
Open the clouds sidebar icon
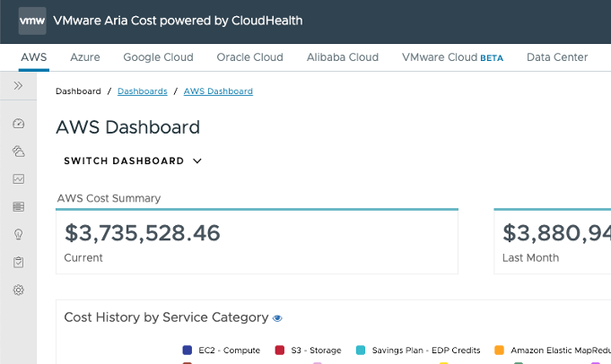click(18, 151)
